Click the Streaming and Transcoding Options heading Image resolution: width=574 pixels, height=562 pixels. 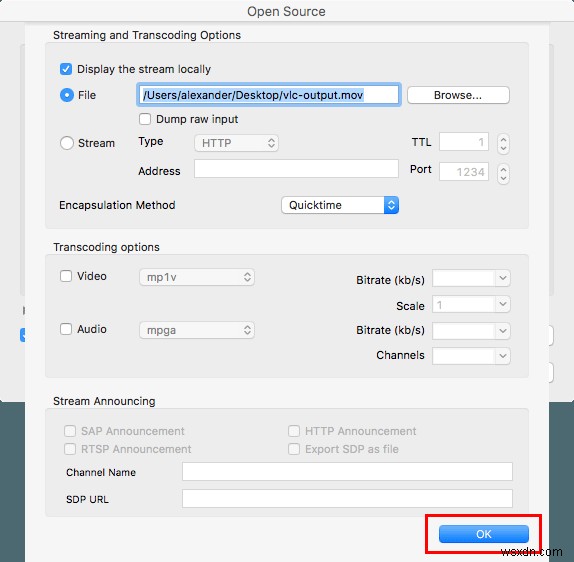tap(147, 35)
